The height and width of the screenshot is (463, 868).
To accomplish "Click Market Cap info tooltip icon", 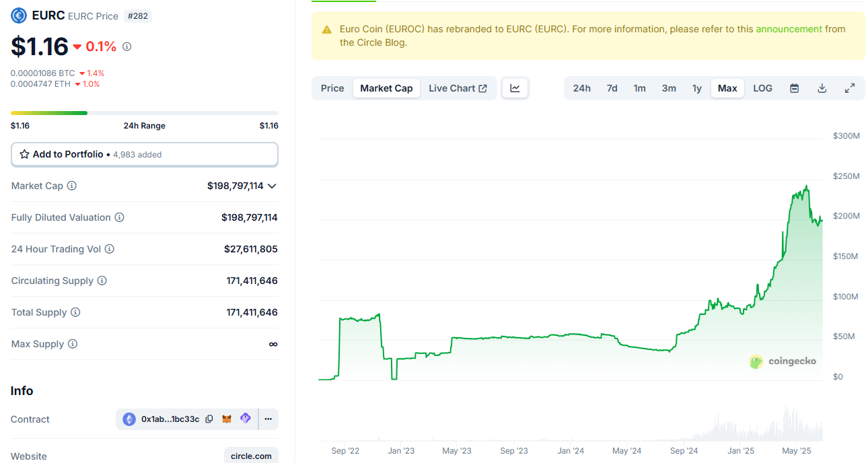I will [72, 186].
